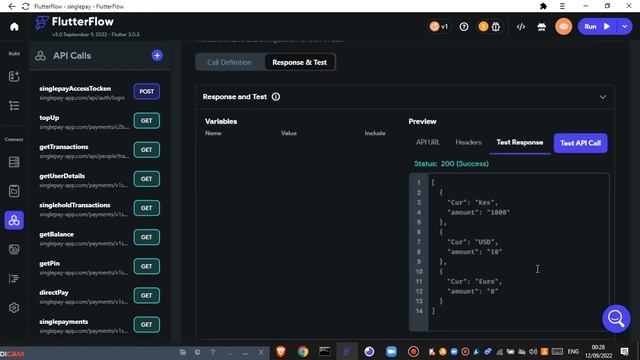This screenshot has height=360, width=640.
Task: Open the developer menu icon
Action: [542, 27]
